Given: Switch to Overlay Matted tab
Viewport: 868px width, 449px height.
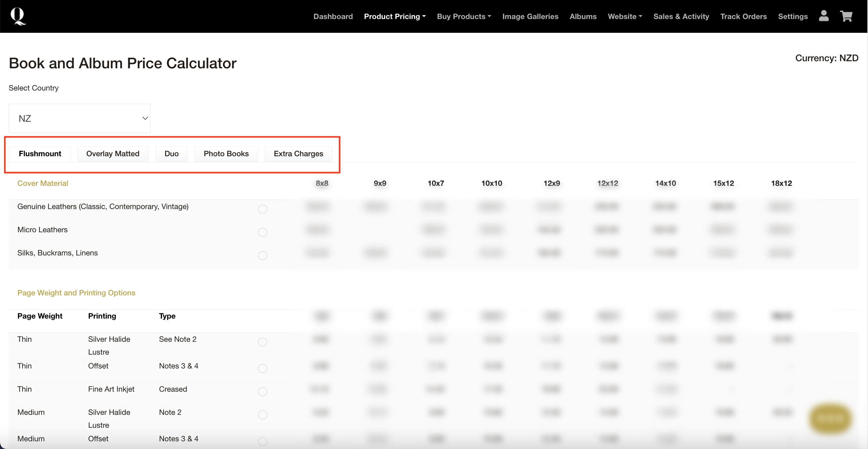Looking at the screenshot, I should 113,154.
